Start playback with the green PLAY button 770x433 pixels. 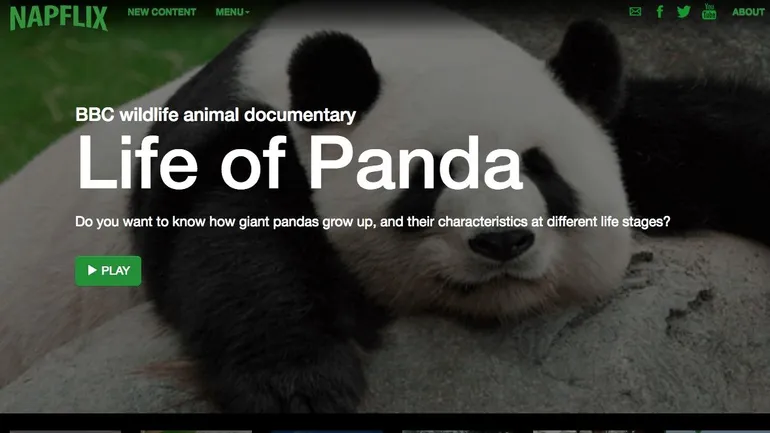108,271
